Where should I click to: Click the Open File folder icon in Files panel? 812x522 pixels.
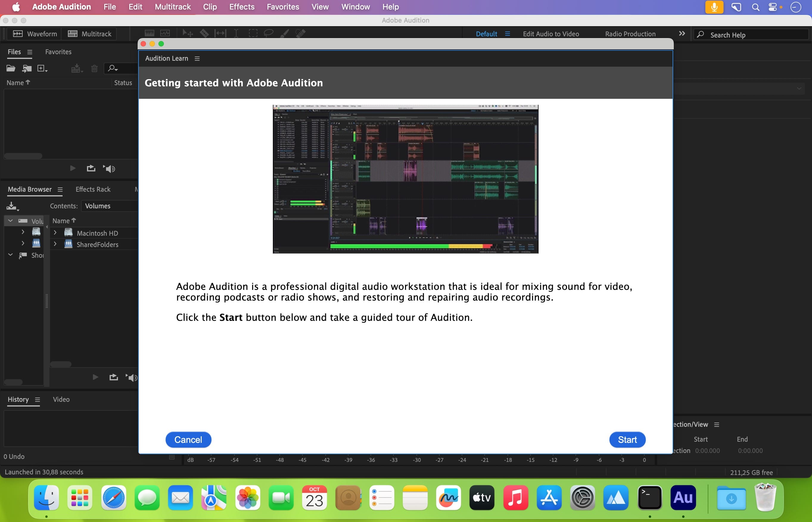click(11, 68)
